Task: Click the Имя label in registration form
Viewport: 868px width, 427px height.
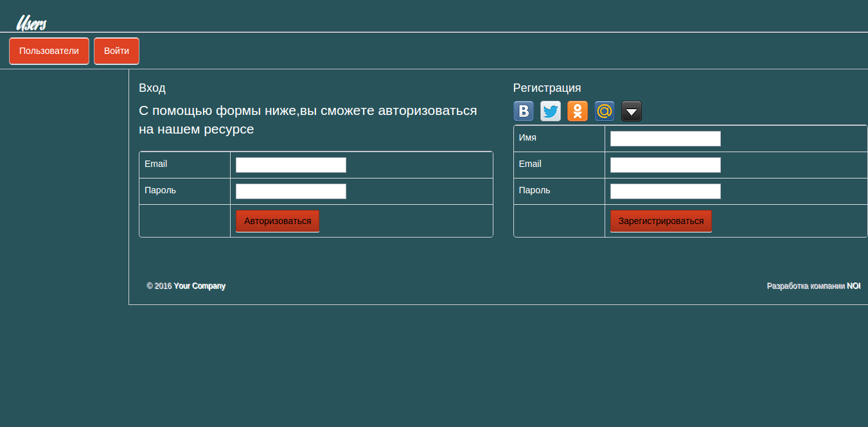Action: click(x=527, y=137)
